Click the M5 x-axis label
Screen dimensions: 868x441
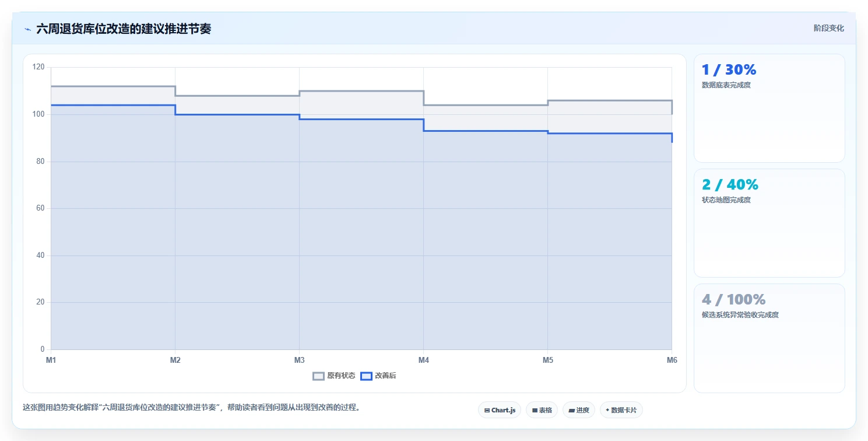(x=548, y=360)
